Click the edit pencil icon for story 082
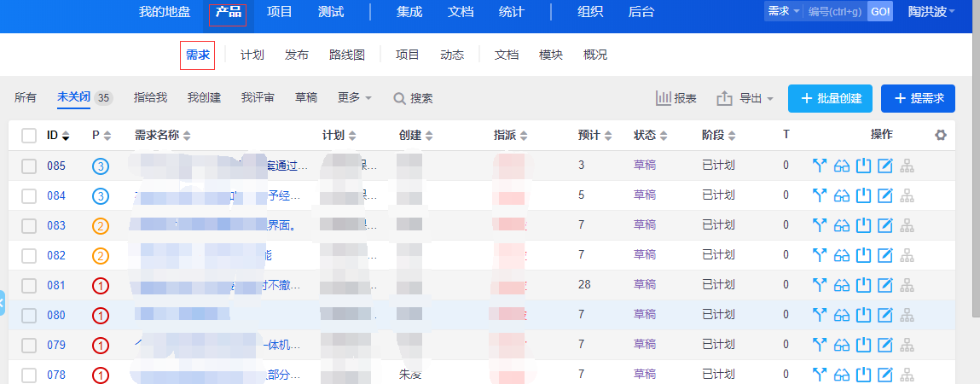980x384 pixels. (x=884, y=255)
